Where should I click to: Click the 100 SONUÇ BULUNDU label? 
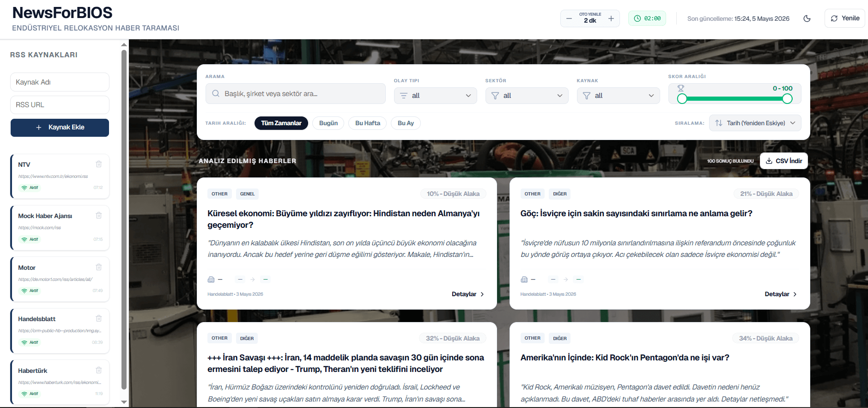pos(730,161)
